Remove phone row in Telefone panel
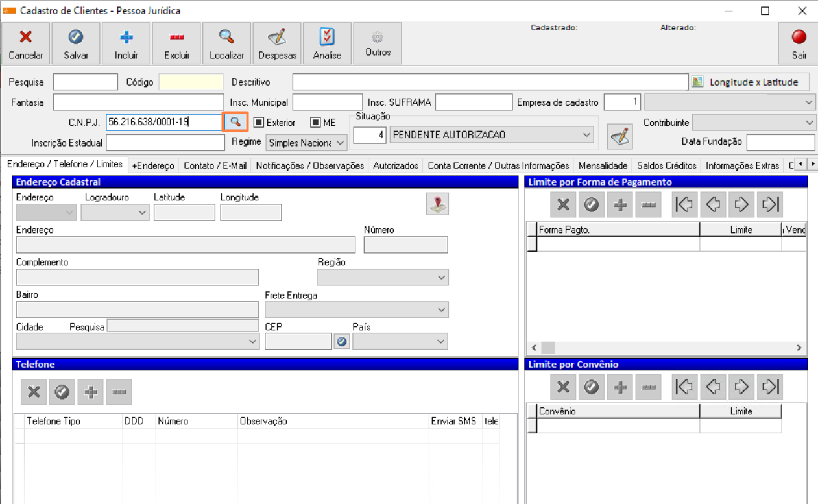 [119, 392]
